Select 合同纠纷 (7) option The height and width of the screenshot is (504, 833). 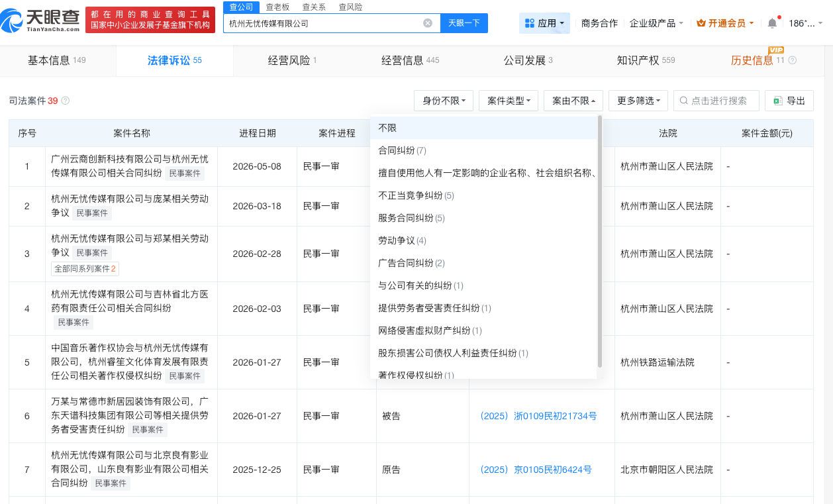point(484,150)
